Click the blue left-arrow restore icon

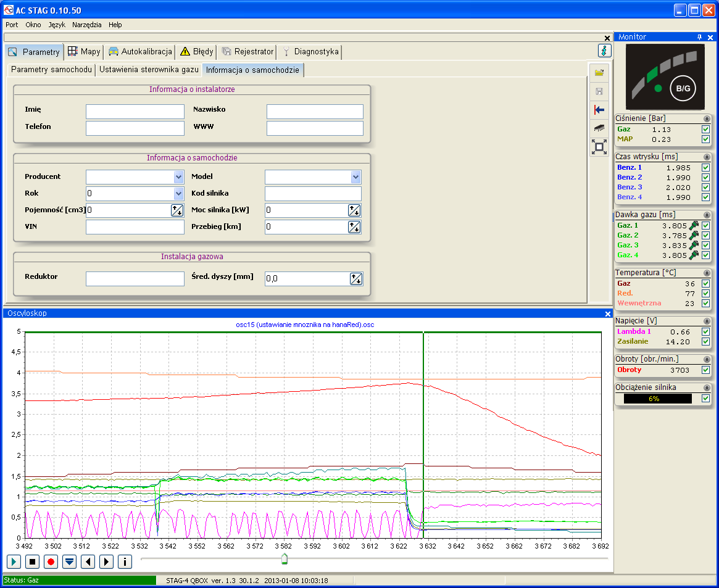click(599, 110)
